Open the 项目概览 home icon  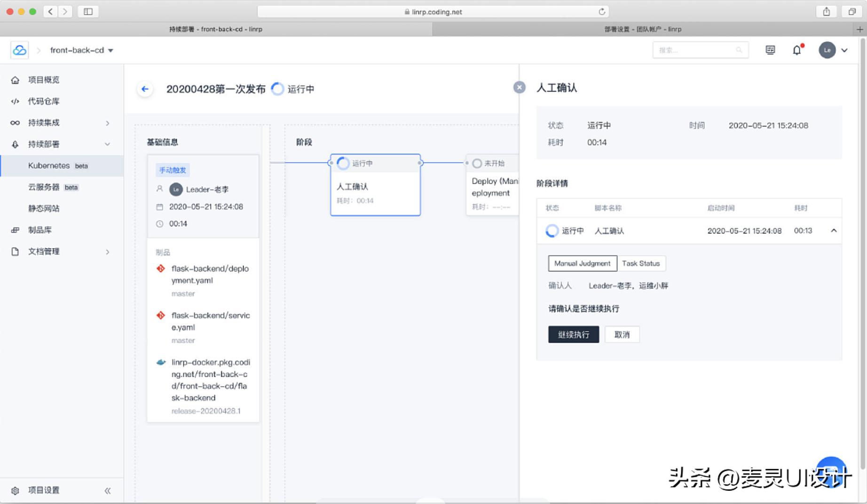click(x=15, y=79)
